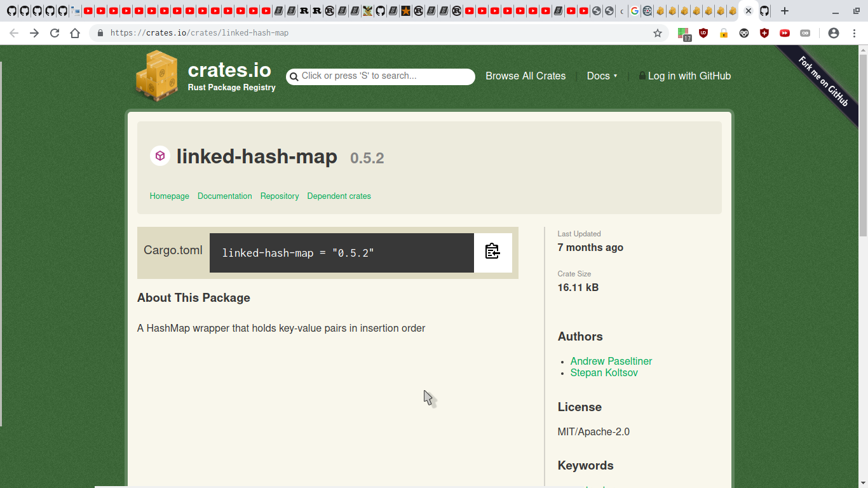Reload the current page
The image size is (868, 488).
point(55,33)
